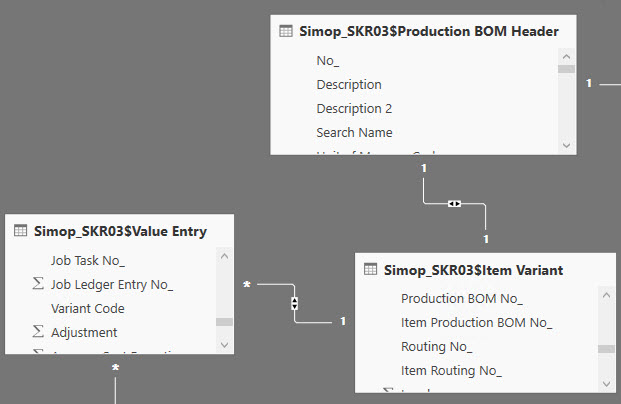Select the Simop_SKR03$Production BOM Header table title
The height and width of the screenshot is (404, 621).
(x=429, y=31)
